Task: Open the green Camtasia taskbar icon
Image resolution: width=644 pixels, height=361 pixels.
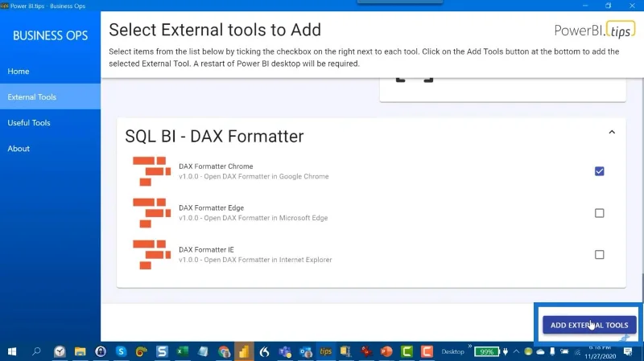Action: 407,351
